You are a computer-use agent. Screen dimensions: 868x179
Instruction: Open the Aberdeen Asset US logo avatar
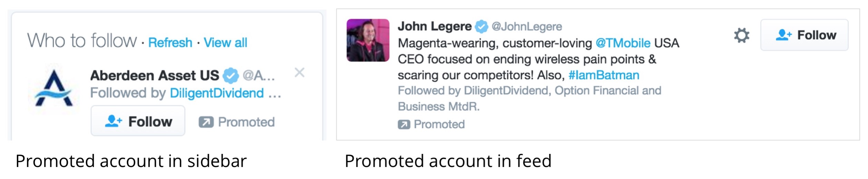point(53,89)
